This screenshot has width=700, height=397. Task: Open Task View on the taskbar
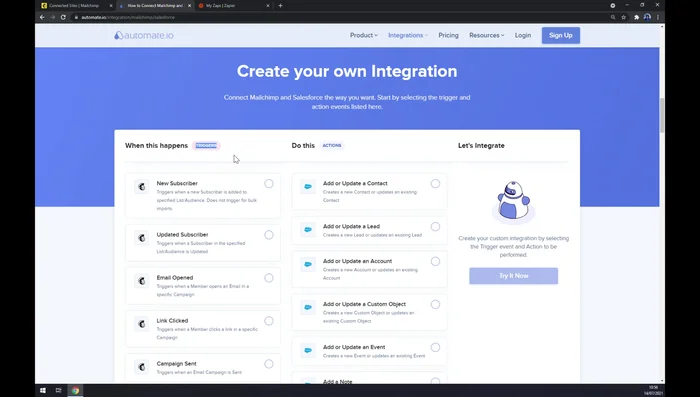coord(58,390)
